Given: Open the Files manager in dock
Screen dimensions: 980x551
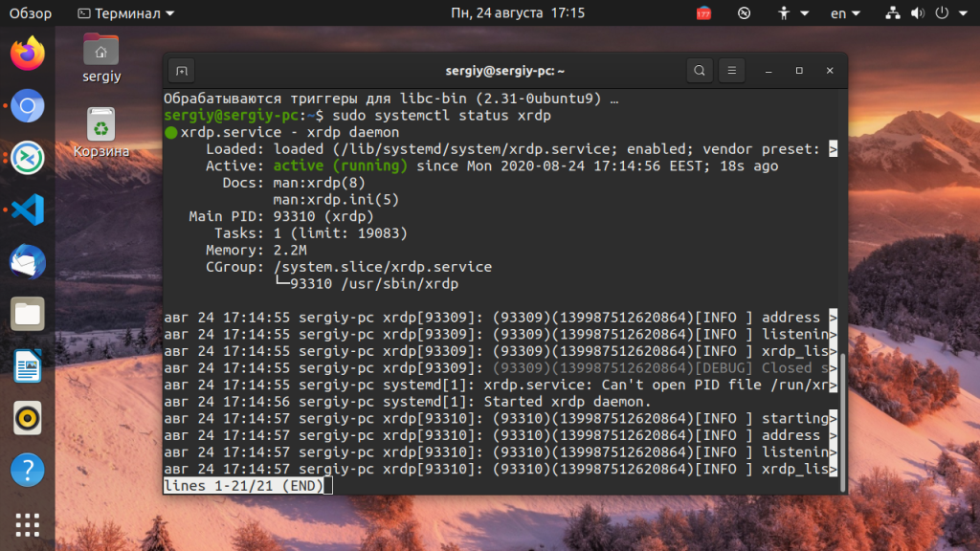Looking at the screenshot, I should pos(28,313).
